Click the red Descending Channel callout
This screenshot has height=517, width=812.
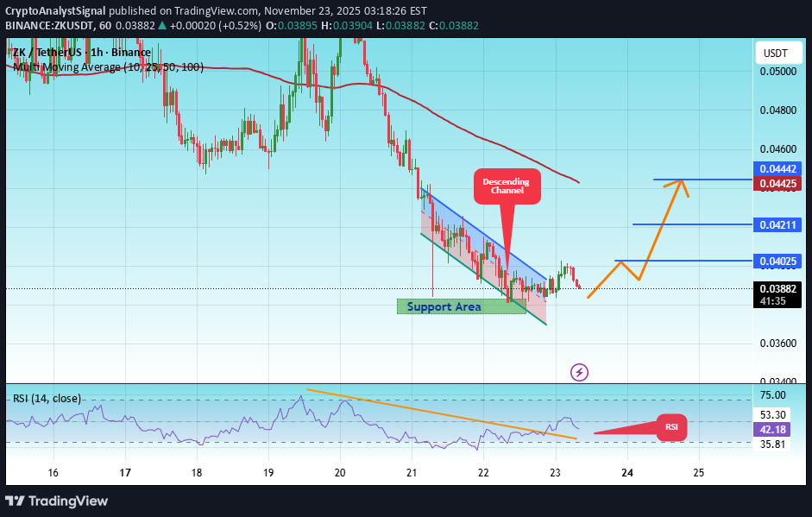pyautogui.click(x=507, y=186)
